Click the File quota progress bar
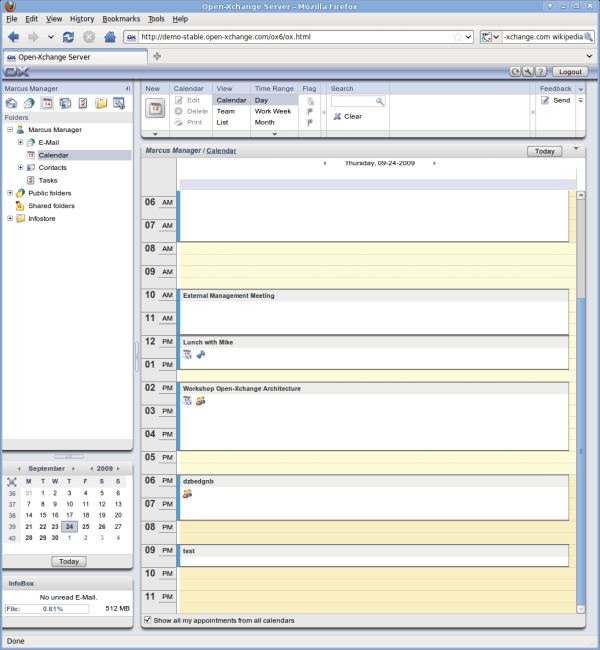Image resolution: width=600 pixels, height=650 pixels. [46, 609]
